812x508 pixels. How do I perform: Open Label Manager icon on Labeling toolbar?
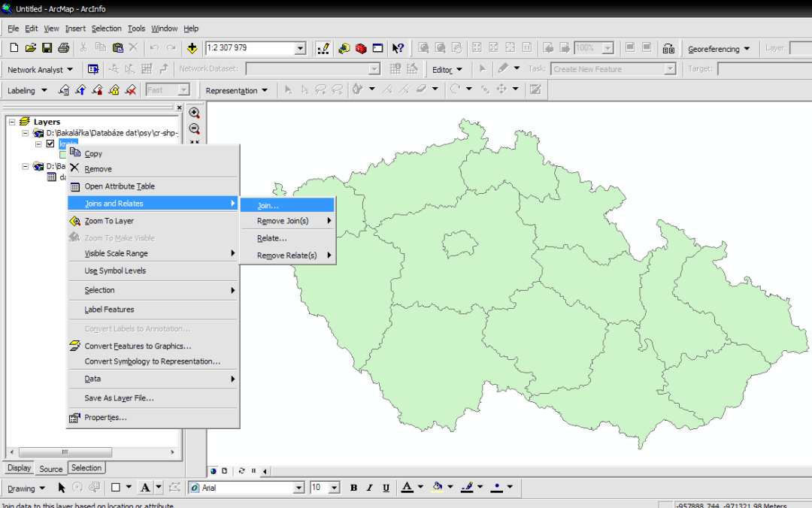(x=64, y=90)
